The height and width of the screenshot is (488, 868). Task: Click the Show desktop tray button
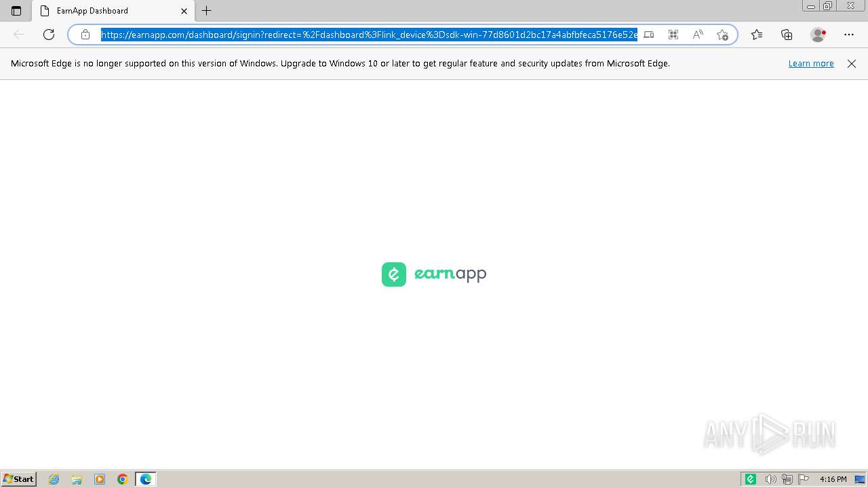click(861, 479)
